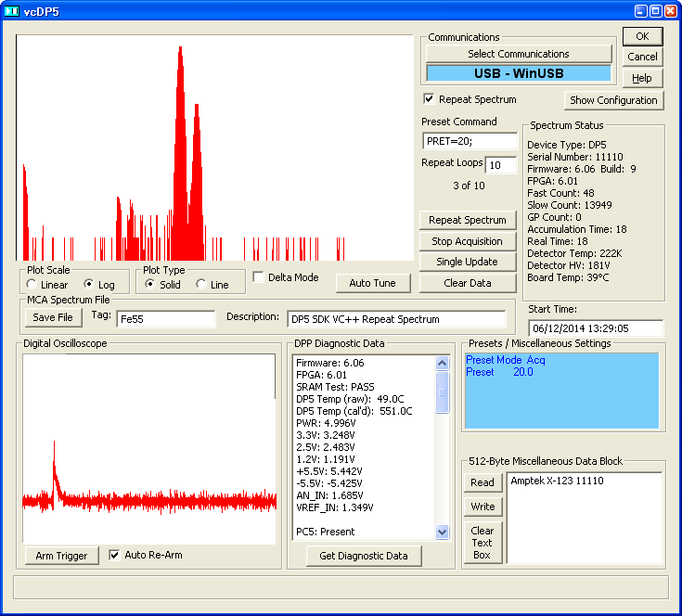
Task: Click 'Board Temp: 39°C' text
Action: [568, 277]
